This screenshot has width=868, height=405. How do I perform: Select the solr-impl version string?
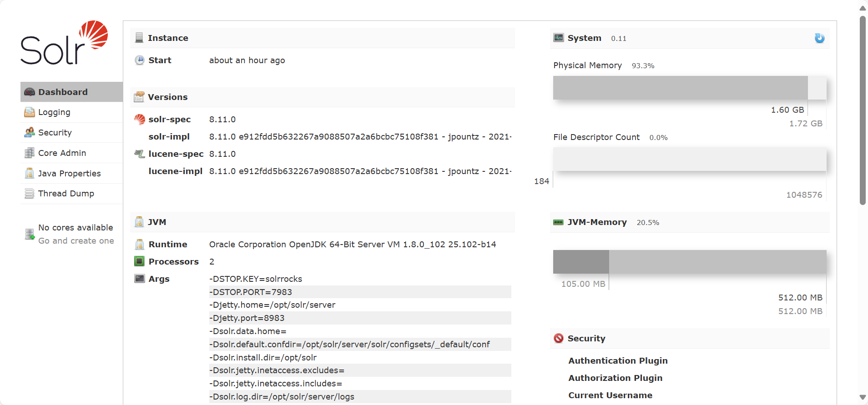(360, 137)
